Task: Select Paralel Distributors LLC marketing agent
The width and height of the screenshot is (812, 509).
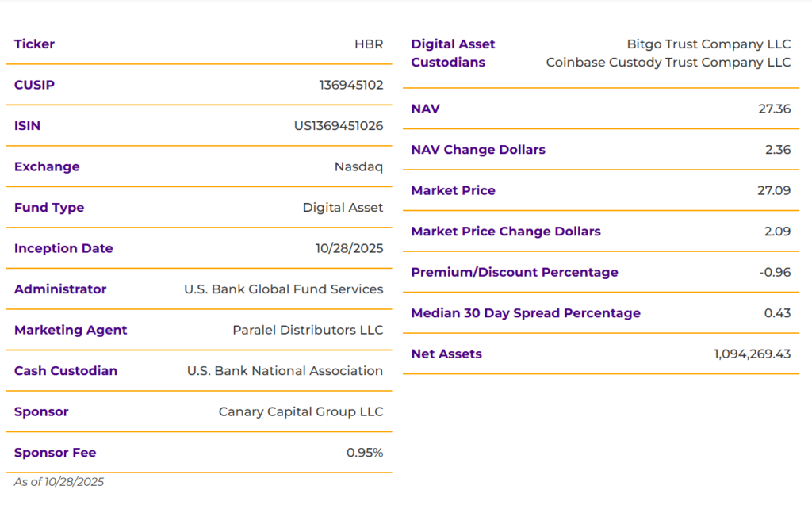Action: click(x=308, y=330)
